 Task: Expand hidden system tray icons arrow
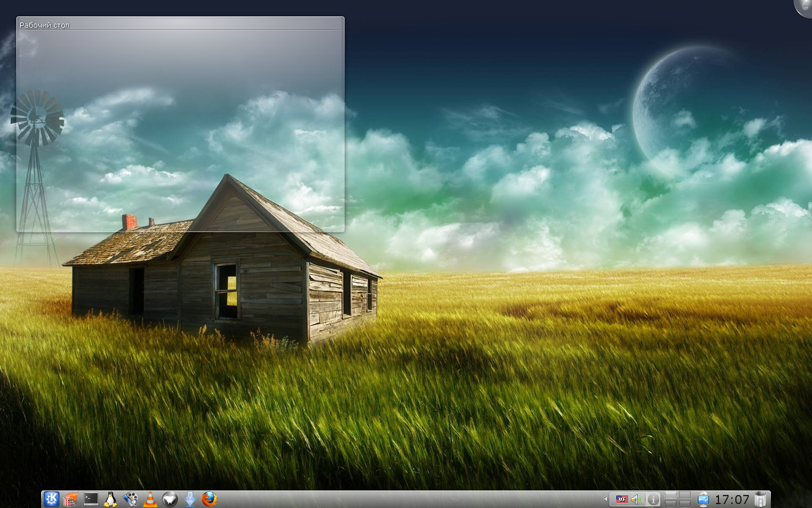606,499
